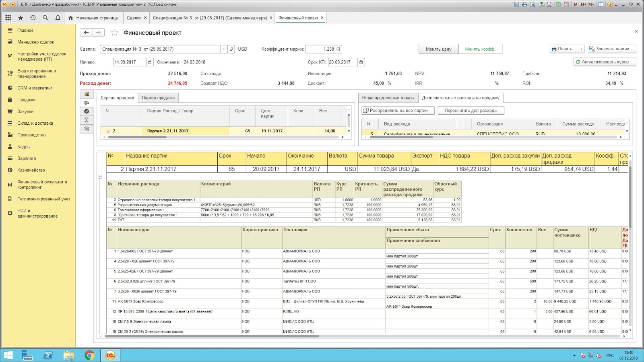Open Favorites via the star icon
644x362 pixels.
[21, 18]
